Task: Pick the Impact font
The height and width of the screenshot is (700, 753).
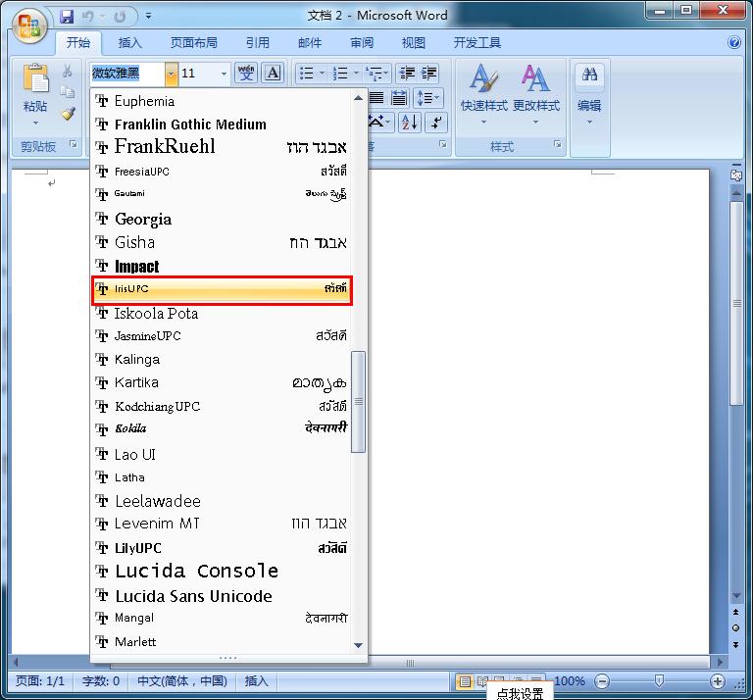Action: pyautogui.click(x=222, y=266)
